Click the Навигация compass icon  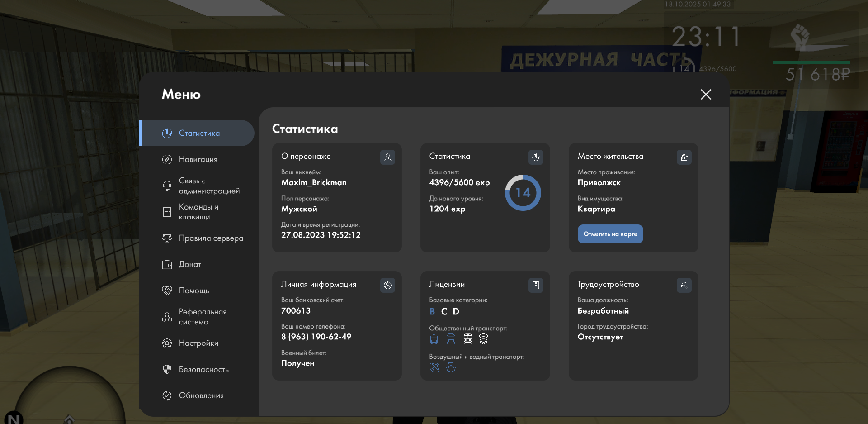click(167, 159)
